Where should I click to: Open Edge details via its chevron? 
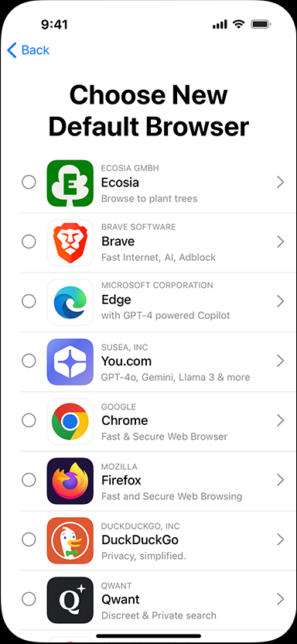281,301
